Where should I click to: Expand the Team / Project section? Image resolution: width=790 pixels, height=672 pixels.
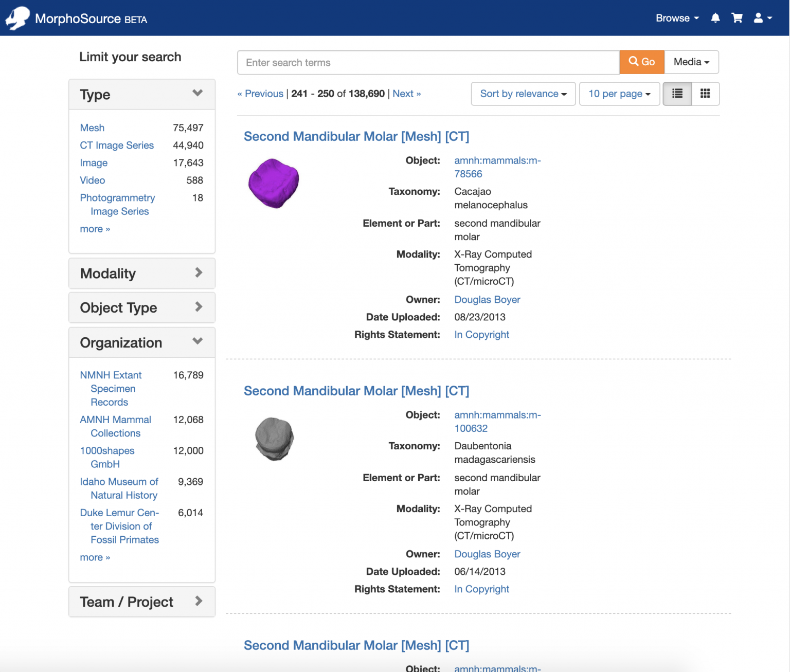click(199, 601)
